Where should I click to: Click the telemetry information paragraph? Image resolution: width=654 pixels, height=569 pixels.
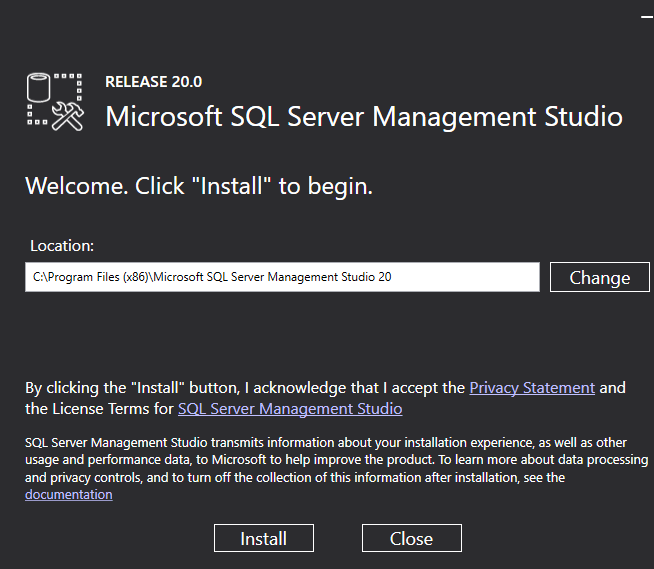pyautogui.click(x=320, y=459)
